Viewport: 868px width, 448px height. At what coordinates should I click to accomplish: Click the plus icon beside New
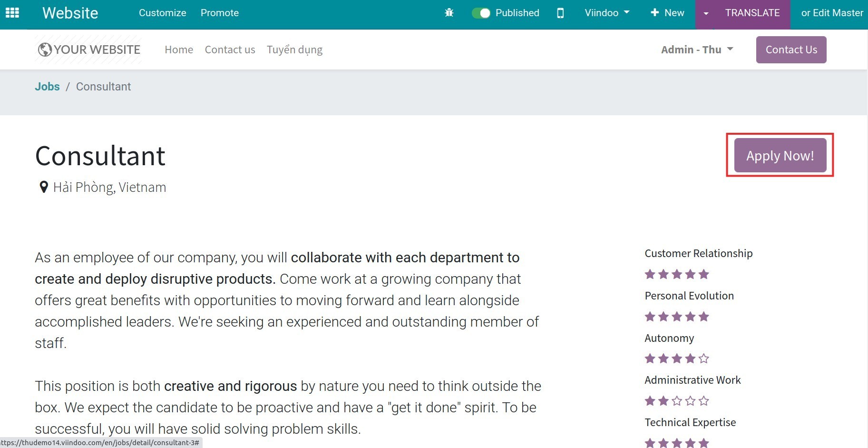[x=655, y=13]
